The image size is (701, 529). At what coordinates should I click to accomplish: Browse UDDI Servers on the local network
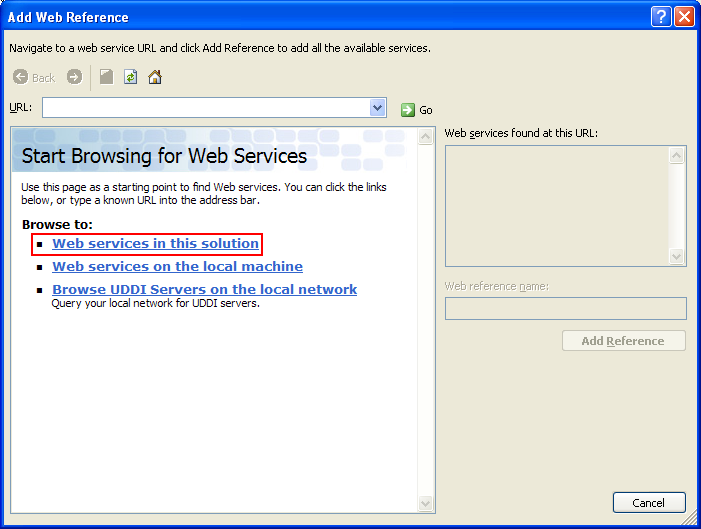tap(204, 289)
